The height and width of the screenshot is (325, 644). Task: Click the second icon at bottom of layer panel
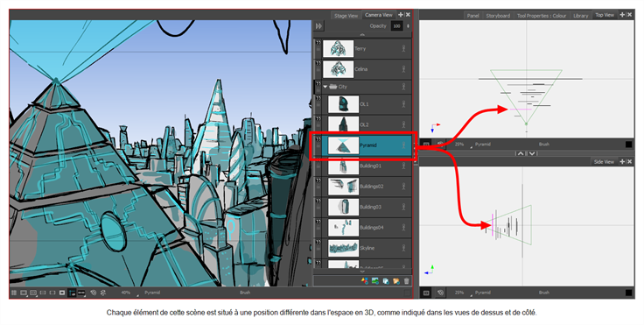point(375,281)
